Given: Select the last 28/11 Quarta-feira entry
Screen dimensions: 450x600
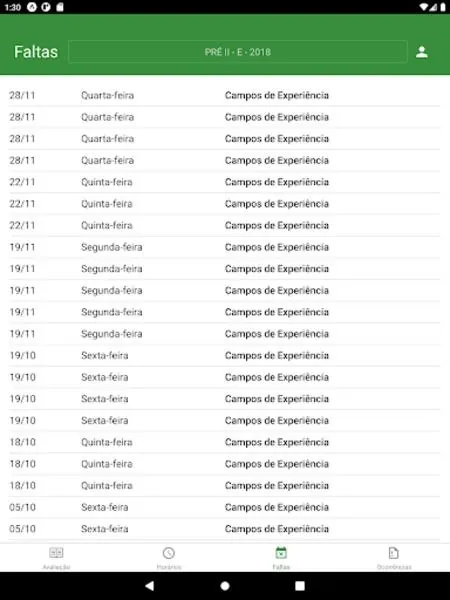Looking at the screenshot, I should (224, 160).
